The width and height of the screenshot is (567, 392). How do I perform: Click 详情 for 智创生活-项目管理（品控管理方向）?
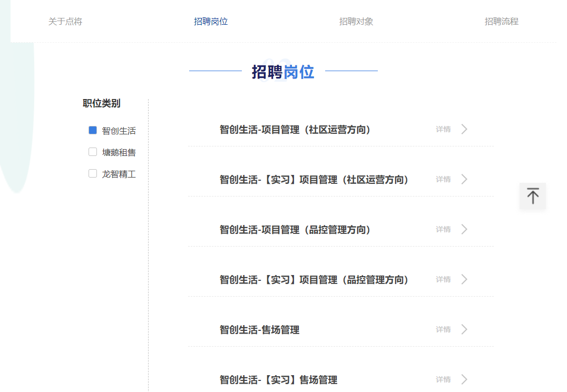point(443,229)
